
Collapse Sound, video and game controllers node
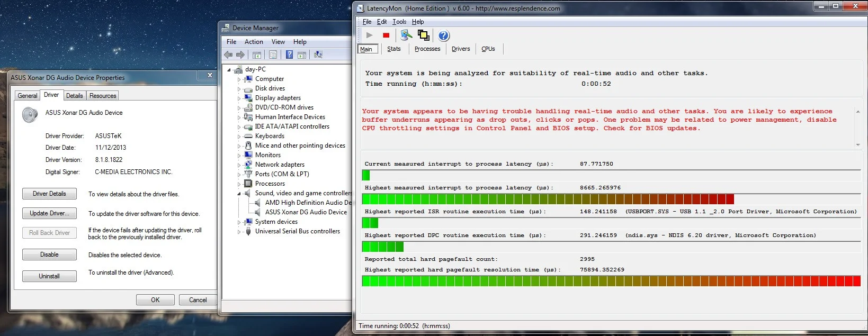click(x=239, y=194)
